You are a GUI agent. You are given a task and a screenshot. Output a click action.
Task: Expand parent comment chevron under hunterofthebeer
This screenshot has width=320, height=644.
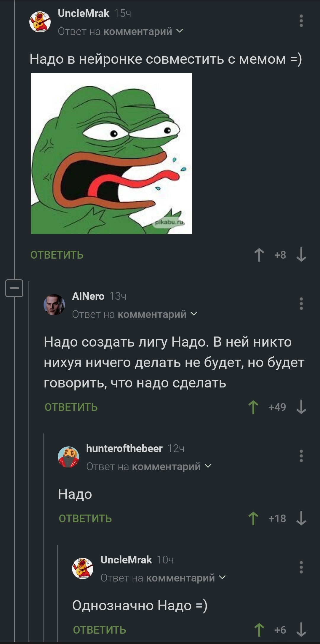[208, 466]
